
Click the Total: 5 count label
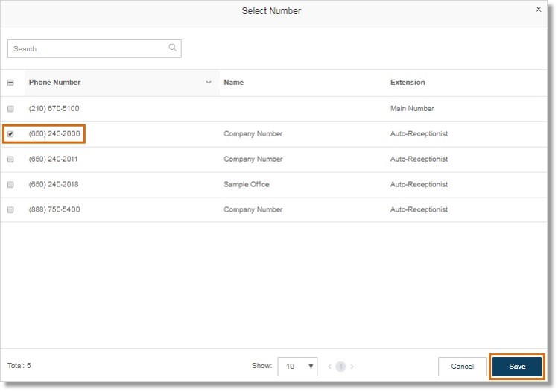tap(19, 366)
